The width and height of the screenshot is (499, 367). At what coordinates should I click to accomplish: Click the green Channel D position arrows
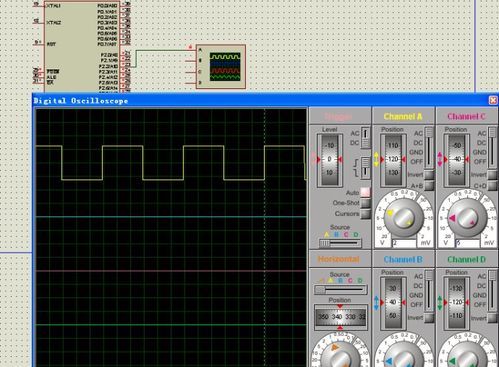[440, 303]
